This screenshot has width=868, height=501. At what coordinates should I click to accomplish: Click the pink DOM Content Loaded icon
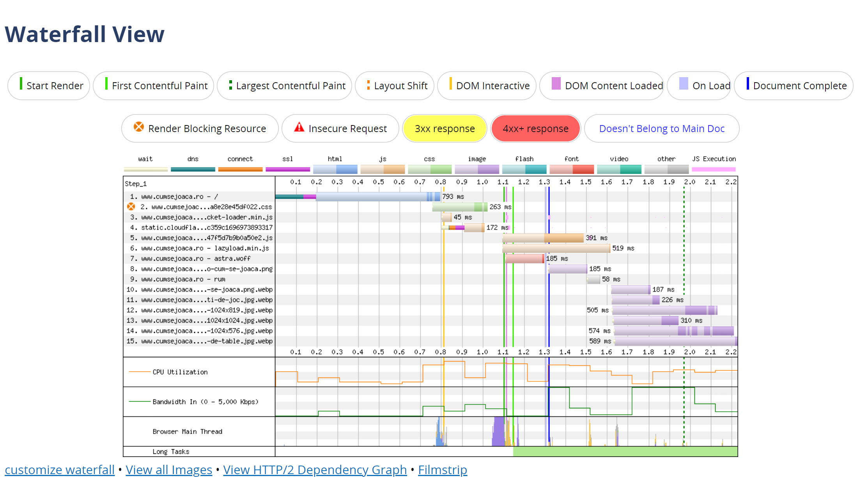(x=556, y=84)
